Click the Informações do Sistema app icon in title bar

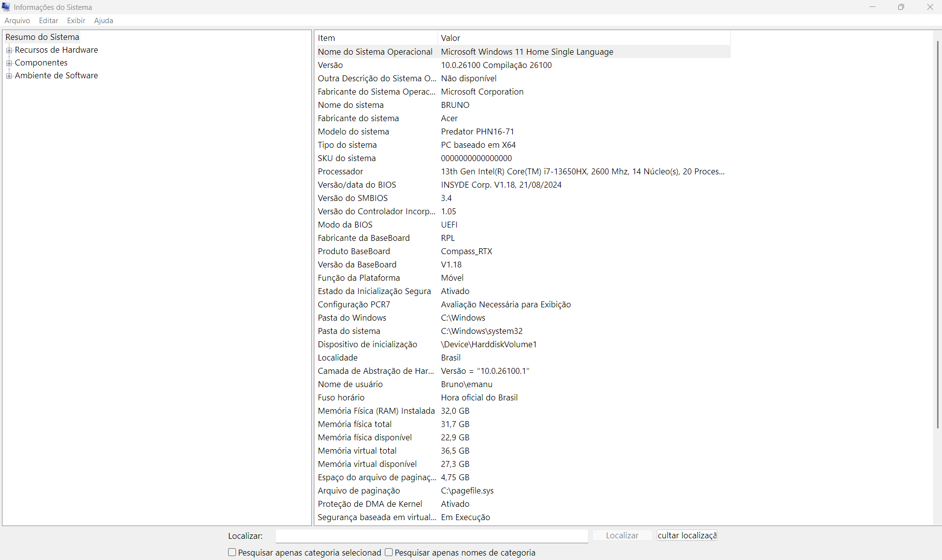6,7
